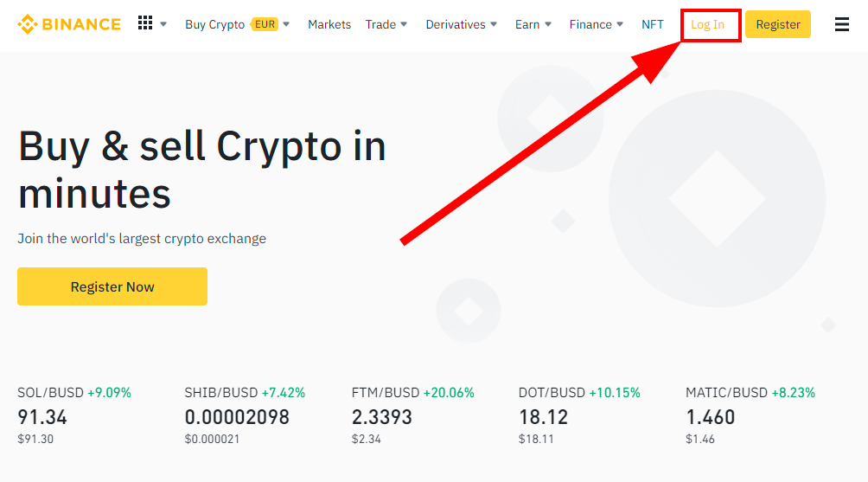Expand the arrow beside the apps grid
Image resolution: width=868 pixels, height=482 pixels.
tap(163, 24)
